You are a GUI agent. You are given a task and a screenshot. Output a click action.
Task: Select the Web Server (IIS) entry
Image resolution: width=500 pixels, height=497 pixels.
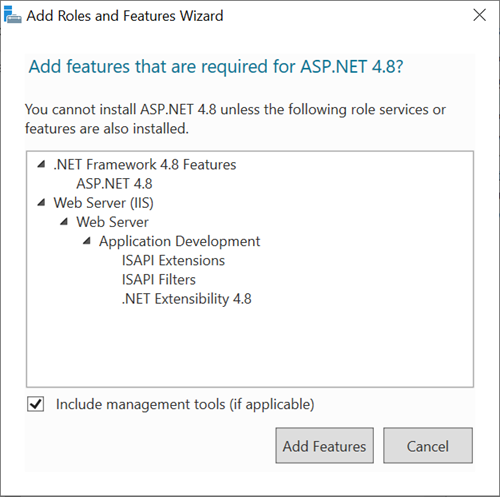coord(104,203)
